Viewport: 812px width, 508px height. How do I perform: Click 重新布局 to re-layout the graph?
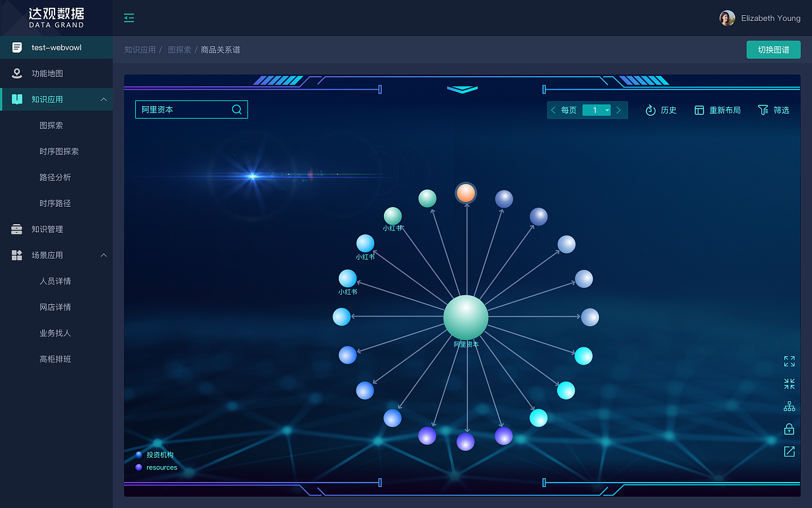point(717,110)
